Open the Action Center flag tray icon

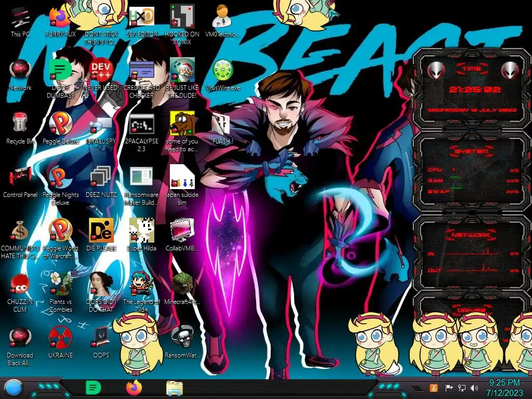[449, 388]
